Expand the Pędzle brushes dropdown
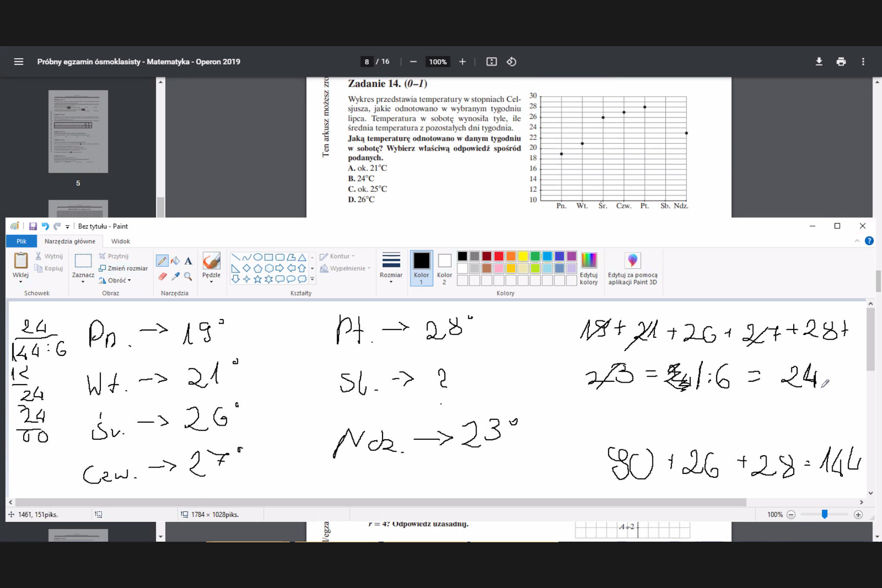Image resolution: width=882 pixels, height=588 pixels. pos(211,281)
